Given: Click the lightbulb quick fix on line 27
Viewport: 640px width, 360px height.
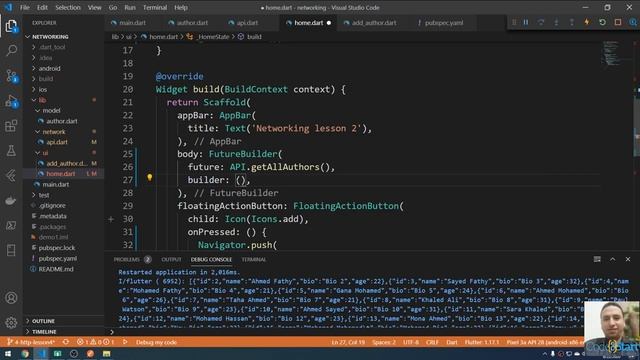Looking at the screenshot, I should 150,177.
